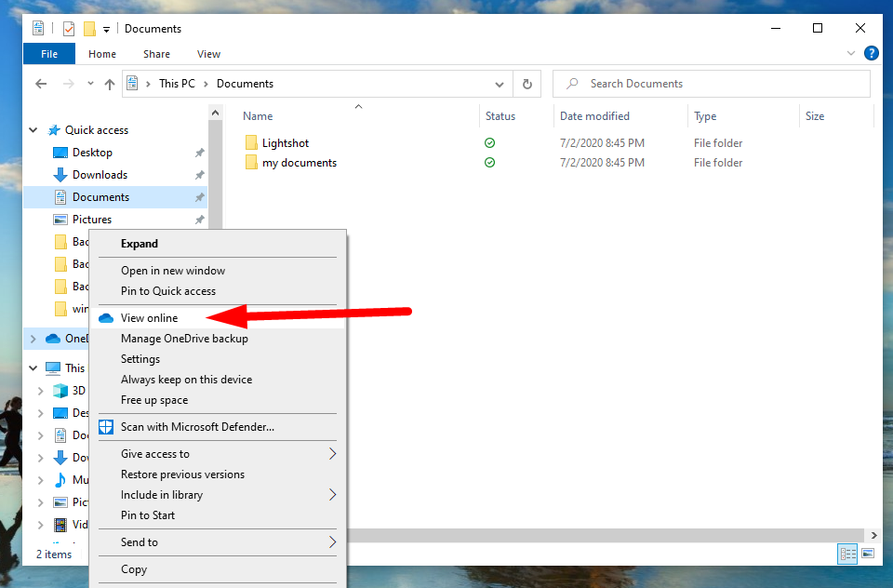The height and width of the screenshot is (588, 893).
Task: Open the View ribbon tab
Action: click(x=208, y=54)
